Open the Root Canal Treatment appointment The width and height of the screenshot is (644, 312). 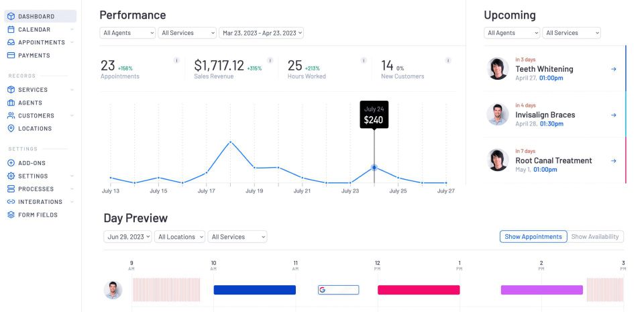click(x=553, y=161)
